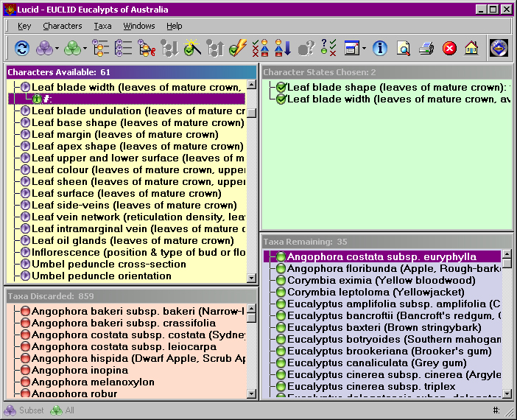Viewport: 517px width, 420px height.
Task: Click the Taxa Discarded scrollbar thumb
Action: 252,318
